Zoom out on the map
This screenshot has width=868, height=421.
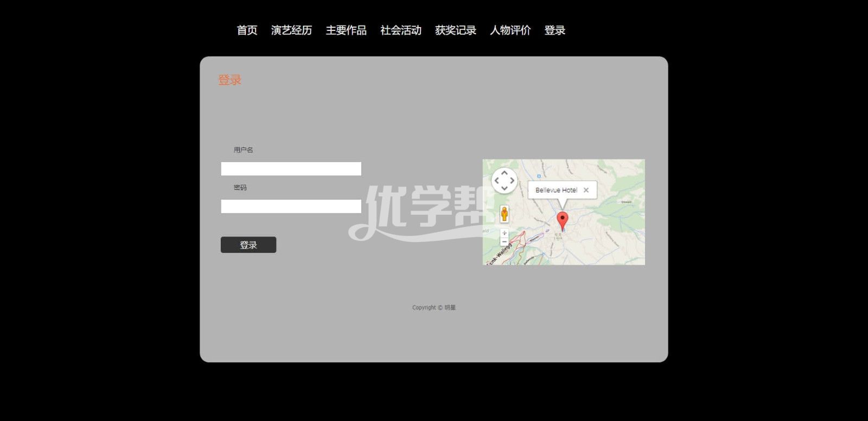[504, 241]
